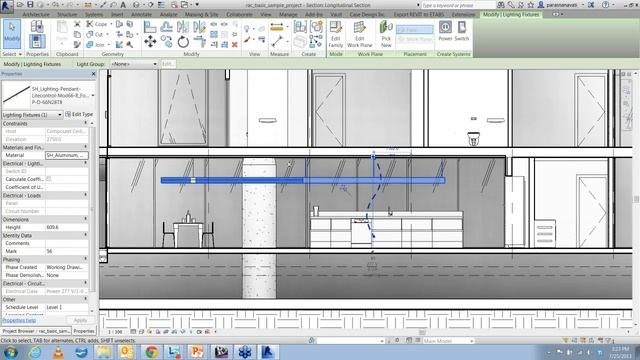Select the Modify tool

pyautogui.click(x=12, y=34)
